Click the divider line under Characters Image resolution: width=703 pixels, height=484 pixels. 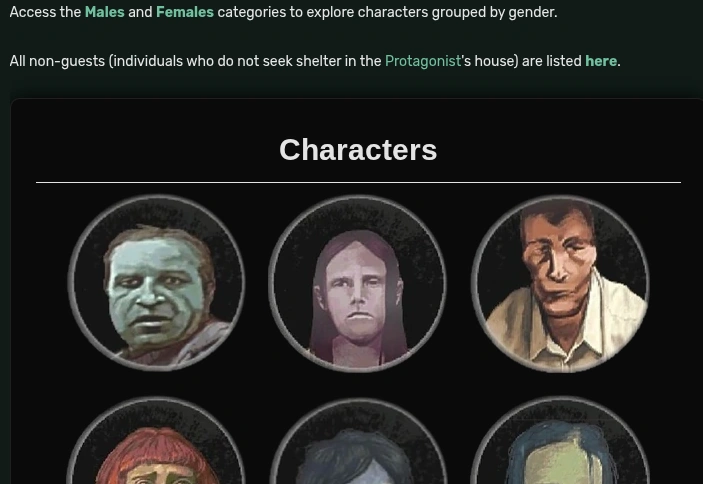pyautogui.click(x=358, y=182)
